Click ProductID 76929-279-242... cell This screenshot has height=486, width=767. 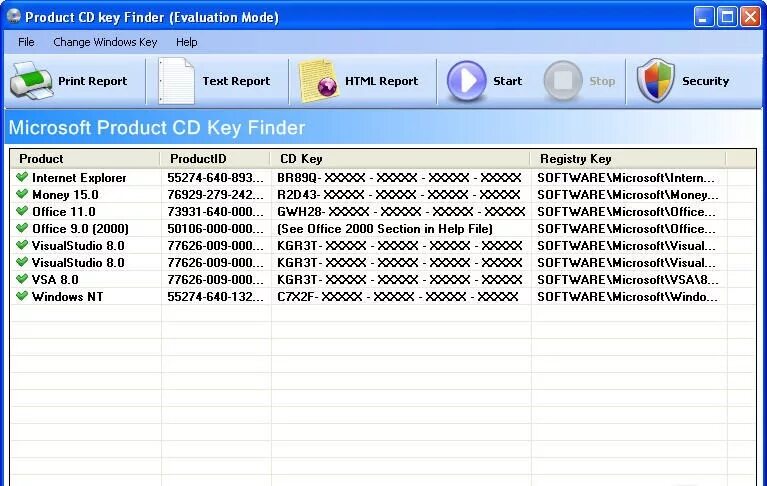coord(215,195)
